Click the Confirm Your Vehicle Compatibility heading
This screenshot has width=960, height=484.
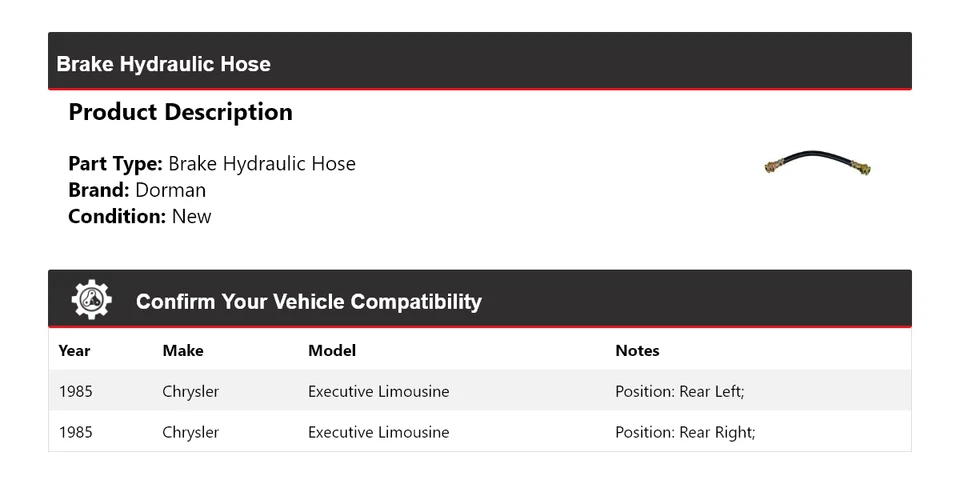tap(308, 301)
